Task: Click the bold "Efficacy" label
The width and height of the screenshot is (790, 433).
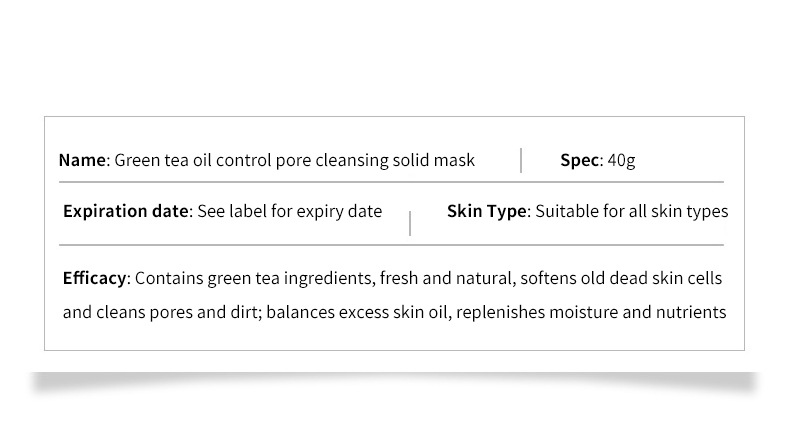Action: tap(94, 278)
